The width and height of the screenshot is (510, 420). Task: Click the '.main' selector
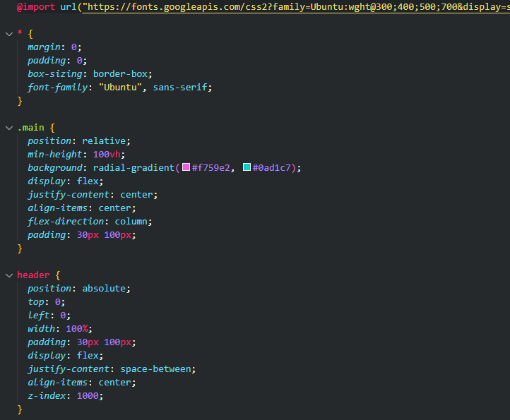coord(30,128)
